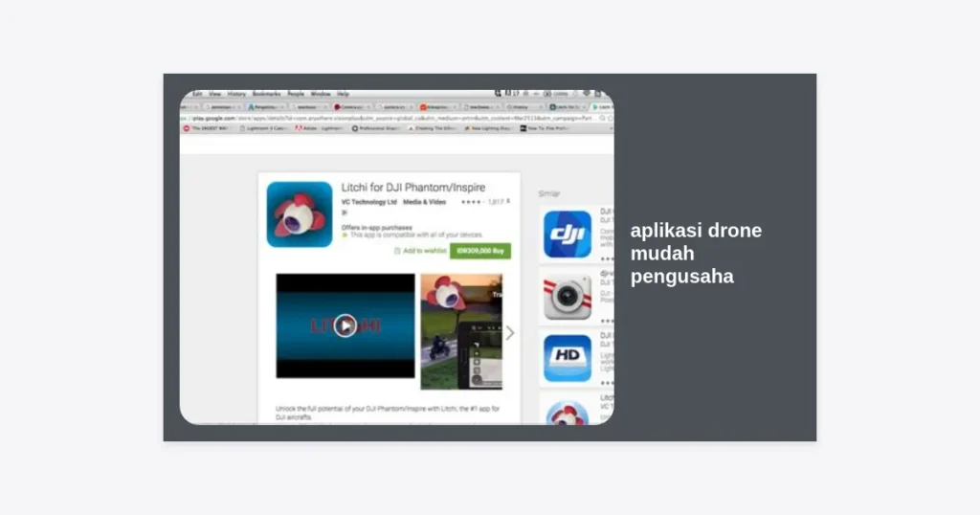Open the Help menu in the menu bar
This screenshot has height=515, width=980.
click(344, 94)
